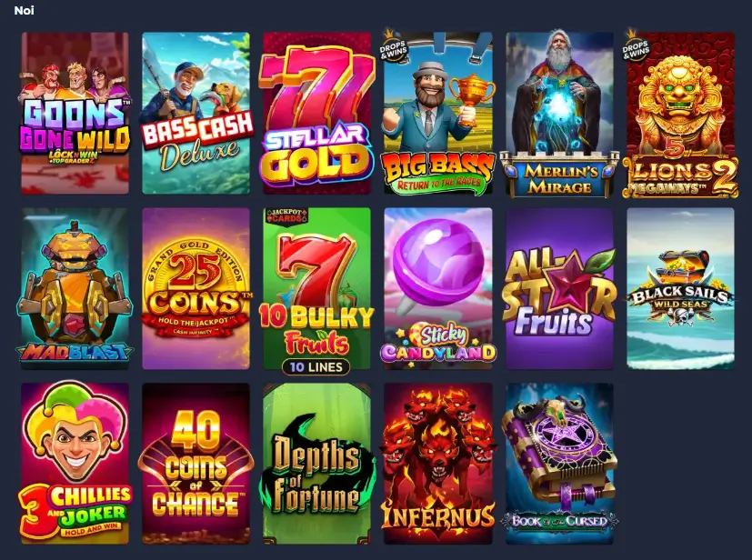This screenshot has height=560, width=752.
Task: Open Big Bass Return to the Races
Action: point(438,113)
